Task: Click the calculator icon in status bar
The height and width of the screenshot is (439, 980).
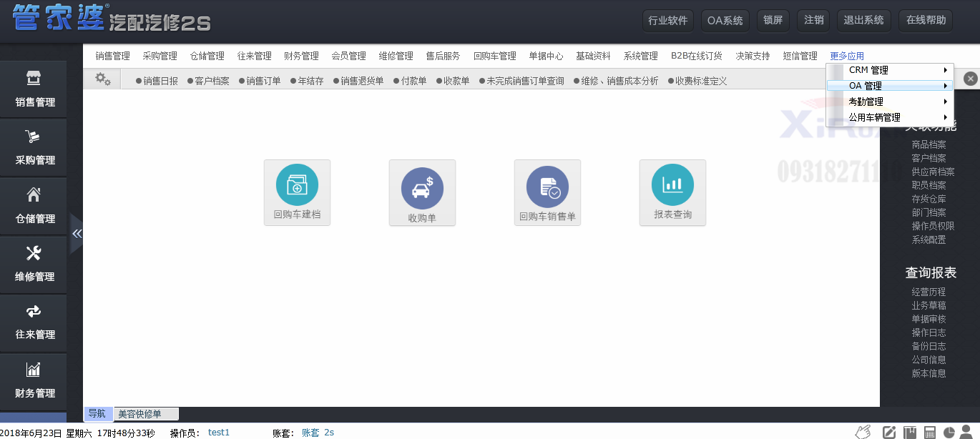Action: click(x=930, y=433)
